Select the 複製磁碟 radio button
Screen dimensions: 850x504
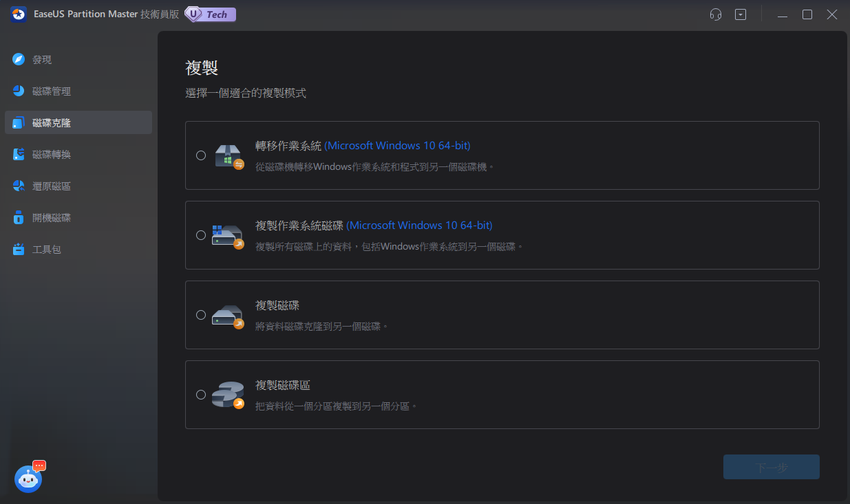pyautogui.click(x=201, y=315)
